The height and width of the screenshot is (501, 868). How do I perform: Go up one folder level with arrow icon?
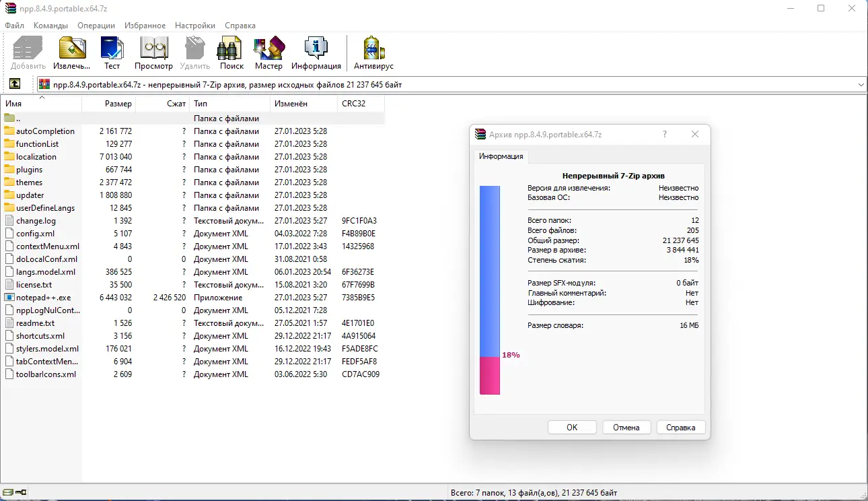click(15, 84)
